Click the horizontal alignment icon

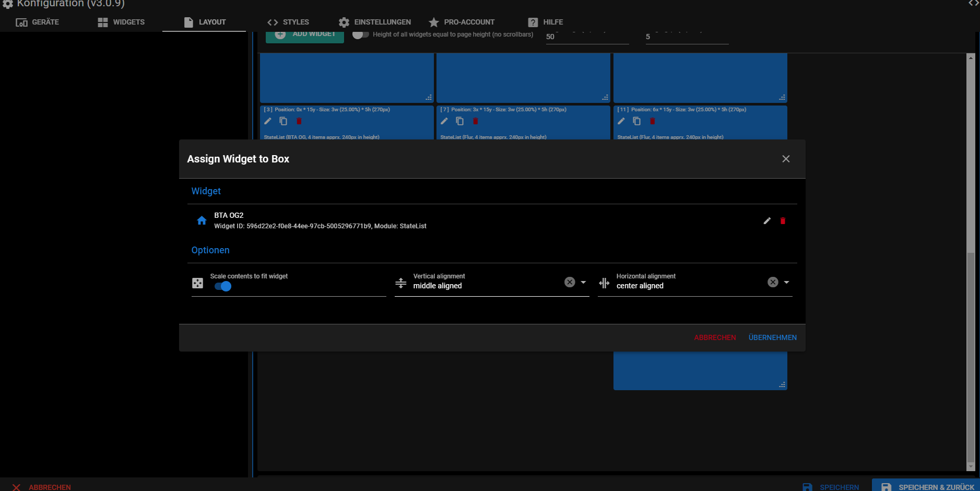[x=604, y=283]
